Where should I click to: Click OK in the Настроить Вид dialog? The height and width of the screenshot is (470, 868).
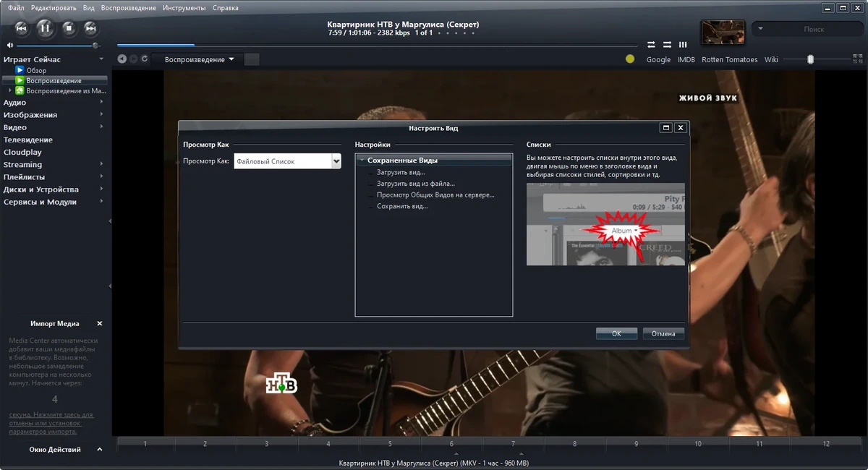[616, 333]
